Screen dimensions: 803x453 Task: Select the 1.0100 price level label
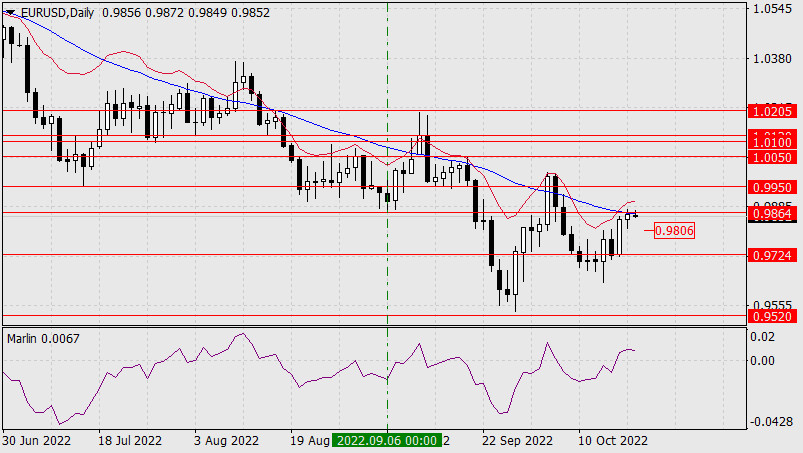[x=774, y=143]
